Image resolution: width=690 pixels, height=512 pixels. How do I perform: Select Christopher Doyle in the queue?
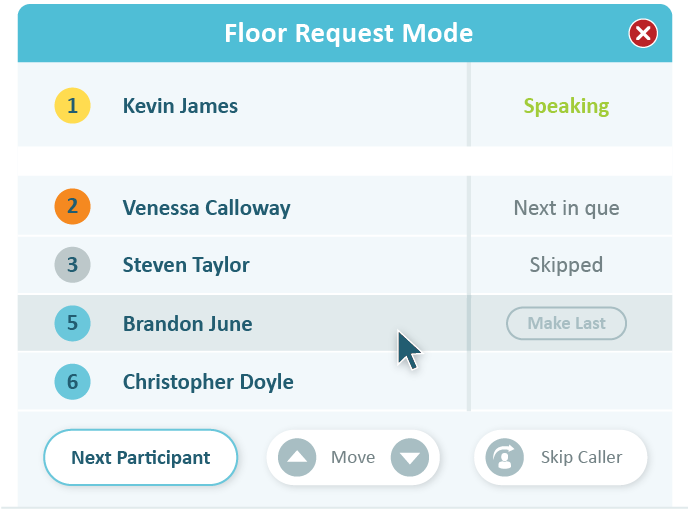tap(208, 382)
